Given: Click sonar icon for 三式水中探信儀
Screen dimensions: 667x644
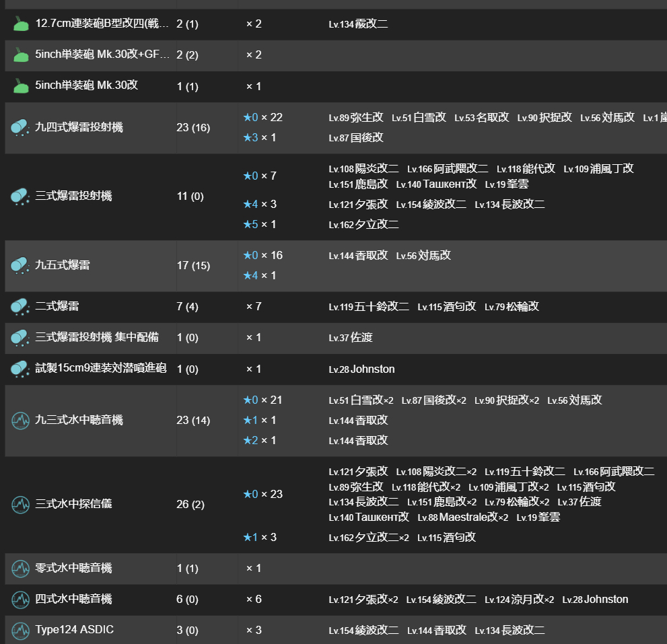Looking at the screenshot, I should point(20,505).
